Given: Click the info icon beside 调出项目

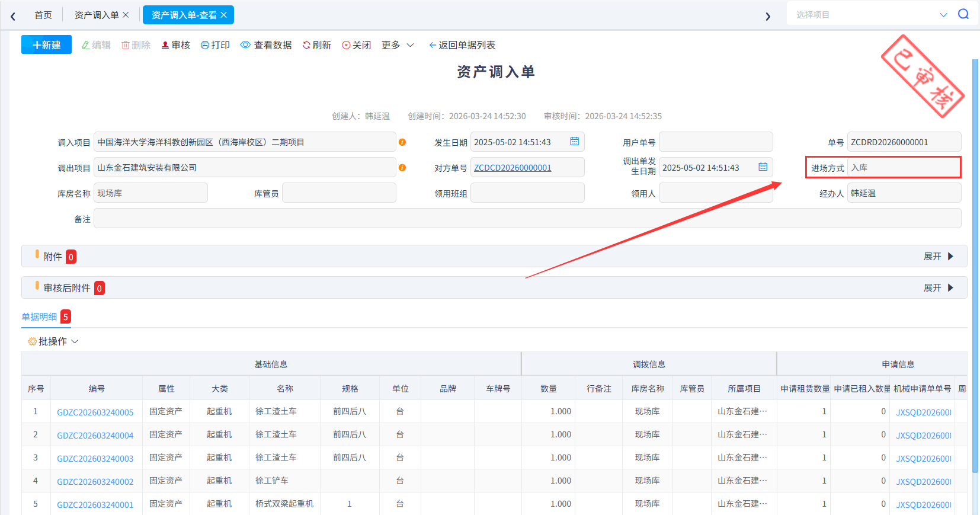Looking at the screenshot, I should coord(402,168).
